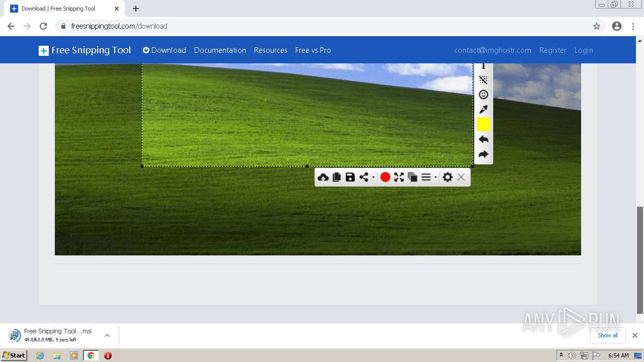Click the red Opera taskbar icon
This screenshot has width=644, height=362.
click(108, 355)
